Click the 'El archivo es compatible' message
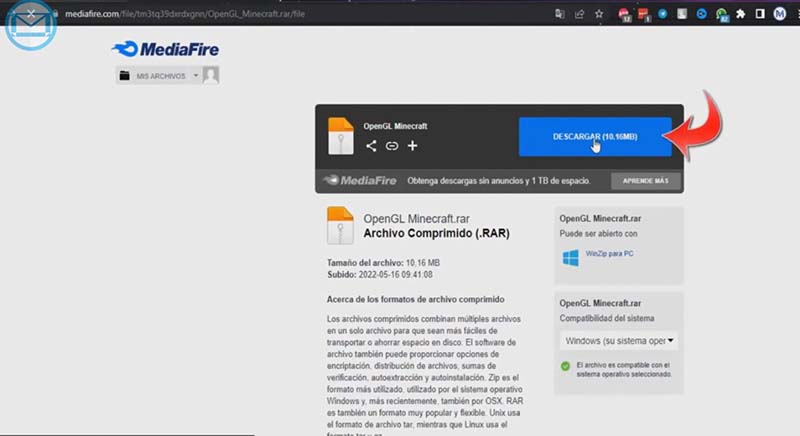Image resolution: width=800 pixels, height=436 pixels. click(623, 370)
